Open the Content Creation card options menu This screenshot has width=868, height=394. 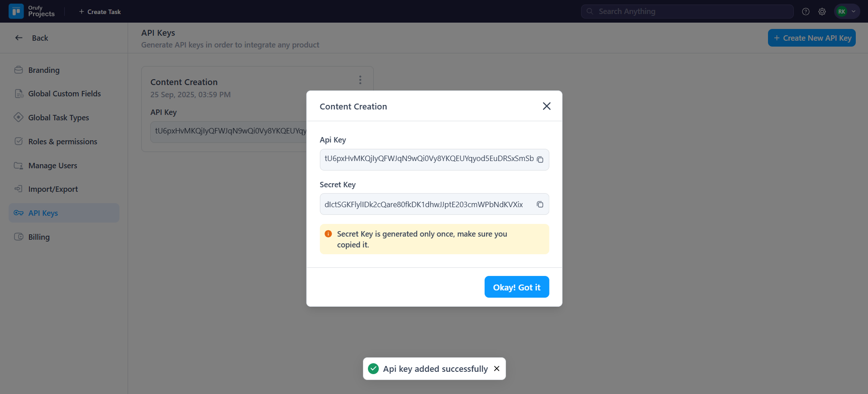(x=360, y=80)
